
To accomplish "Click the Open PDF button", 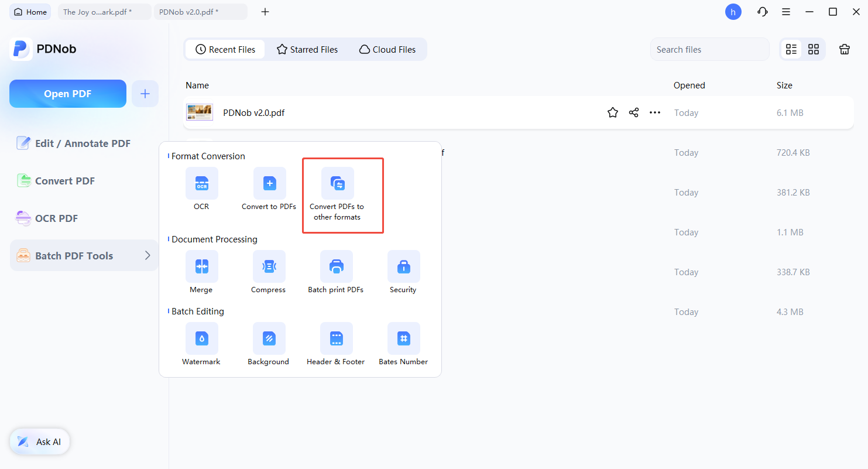I will tap(68, 94).
